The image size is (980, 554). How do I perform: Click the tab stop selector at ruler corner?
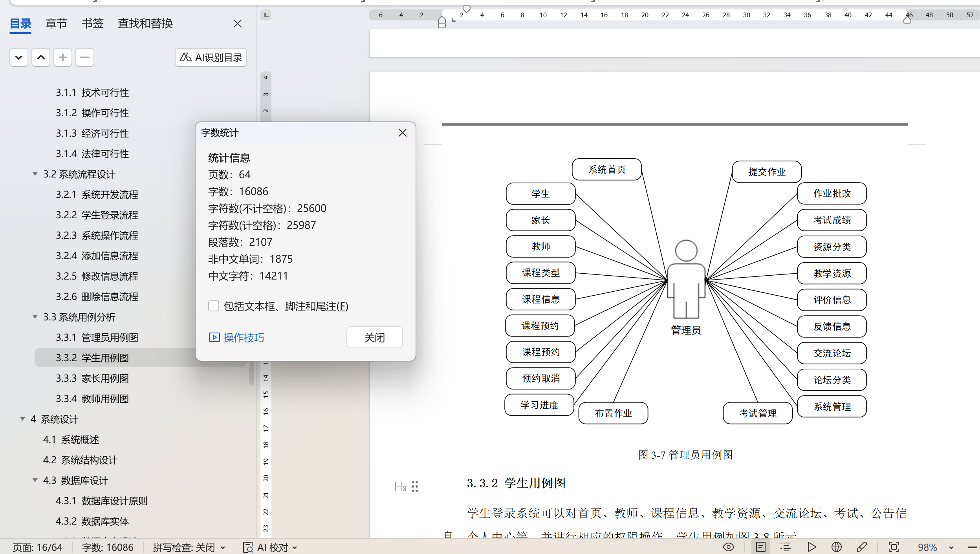[x=266, y=15]
